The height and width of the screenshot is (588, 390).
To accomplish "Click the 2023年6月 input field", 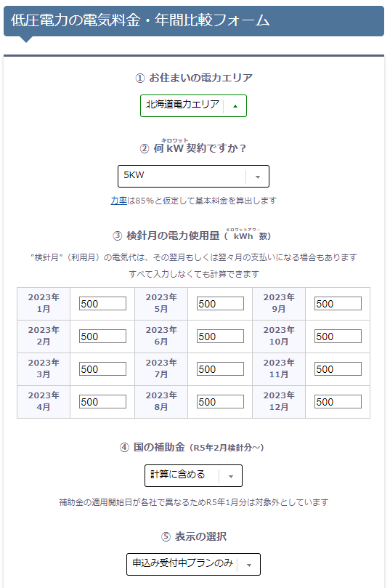I will coord(220,336).
